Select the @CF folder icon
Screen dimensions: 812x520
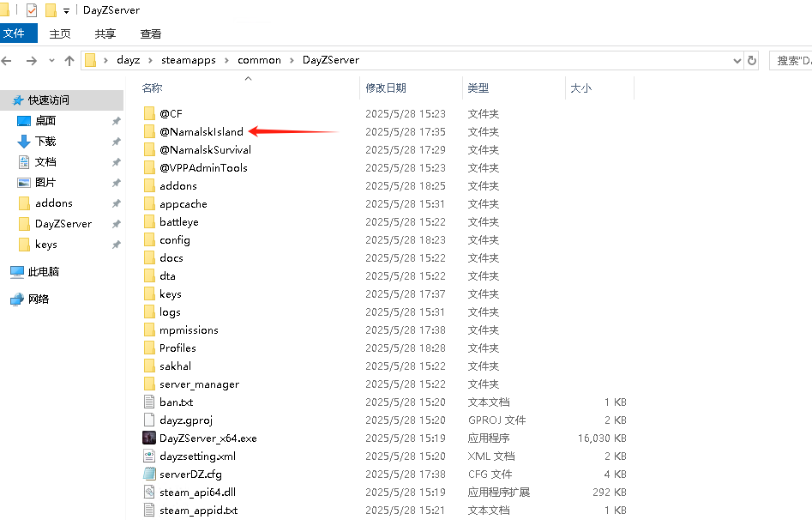[149, 113]
